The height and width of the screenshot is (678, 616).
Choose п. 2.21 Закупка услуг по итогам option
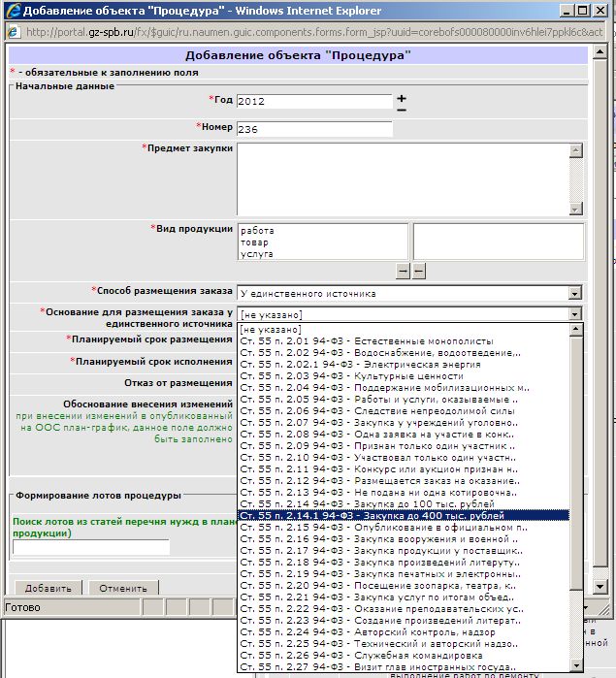(x=404, y=597)
